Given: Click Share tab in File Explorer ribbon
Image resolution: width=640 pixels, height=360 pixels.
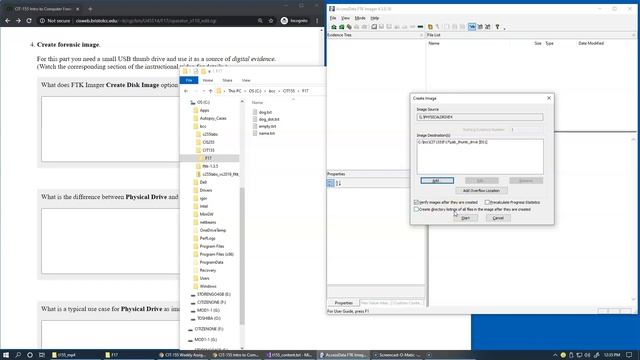Looking at the screenshot, I should (x=227, y=80).
